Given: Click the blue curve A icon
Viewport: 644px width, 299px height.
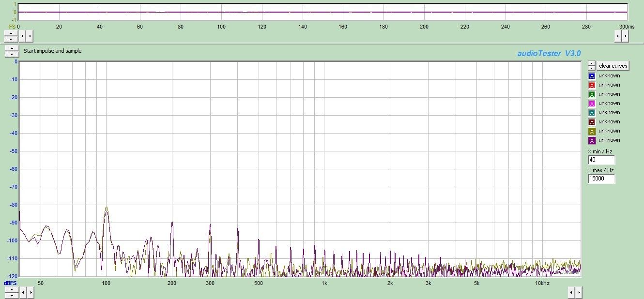Looking at the screenshot, I should 592,76.
